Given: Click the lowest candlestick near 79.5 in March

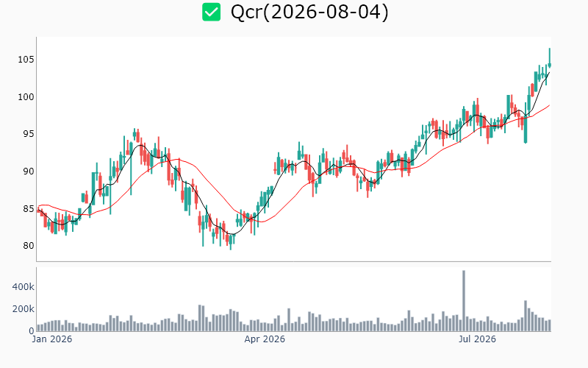Looking at the screenshot, I should pos(231,242).
